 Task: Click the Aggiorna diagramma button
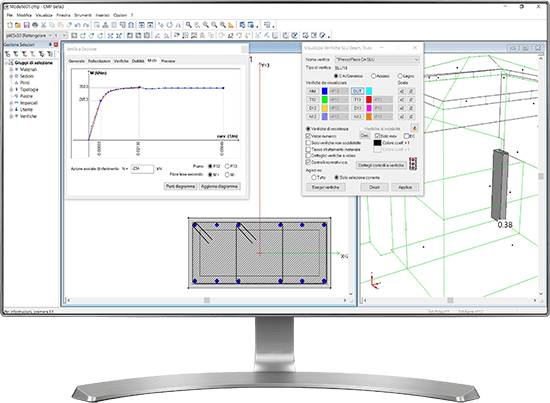pyautogui.click(x=219, y=186)
